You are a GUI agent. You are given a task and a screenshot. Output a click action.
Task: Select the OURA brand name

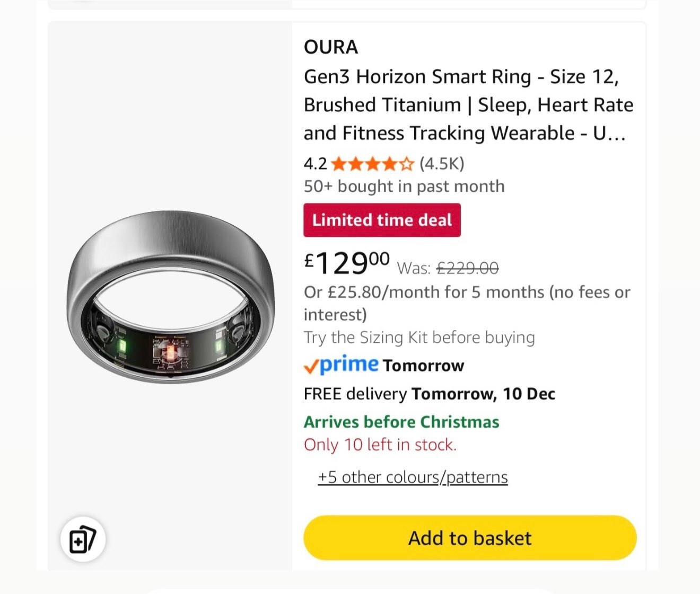tap(330, 47)
